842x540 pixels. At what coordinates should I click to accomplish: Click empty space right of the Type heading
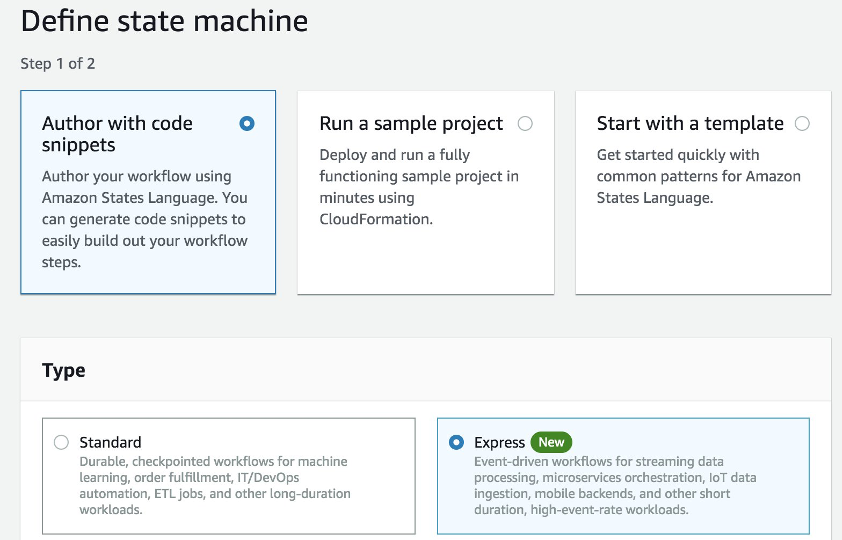[x=450, y=370]
